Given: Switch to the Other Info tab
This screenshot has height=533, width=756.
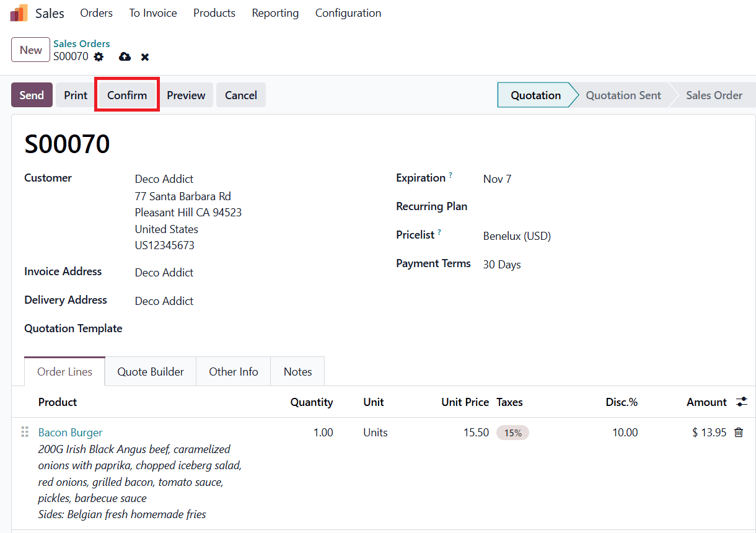Looking at the screenshot, I should click(x=233, y=372).
